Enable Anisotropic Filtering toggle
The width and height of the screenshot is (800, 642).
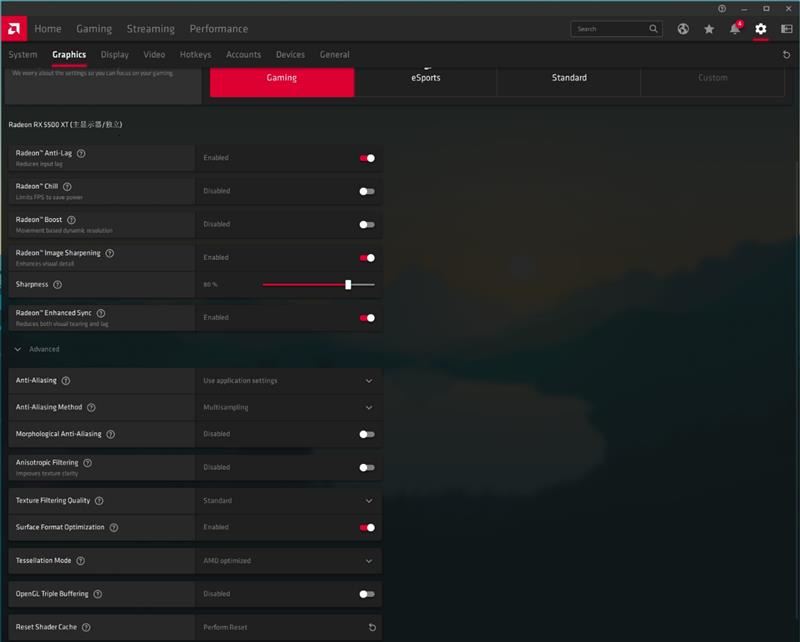pyautogui.click(x=367, y=467)
